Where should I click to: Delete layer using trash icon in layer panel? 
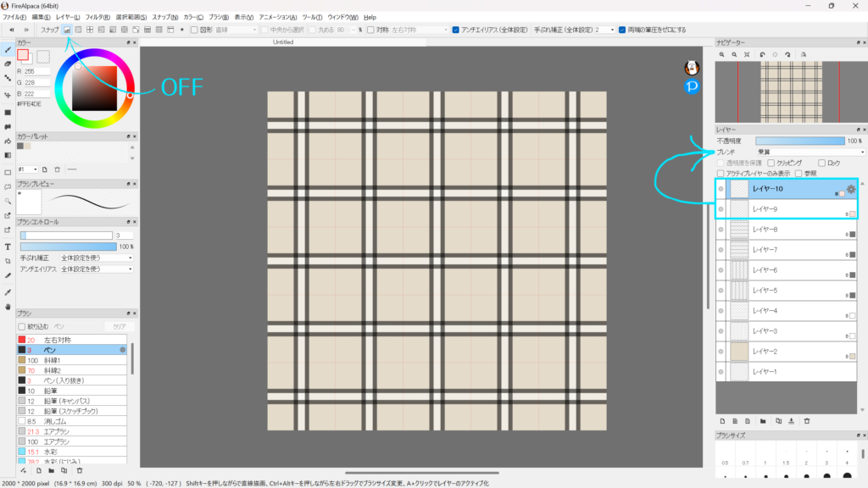(807, 420)
